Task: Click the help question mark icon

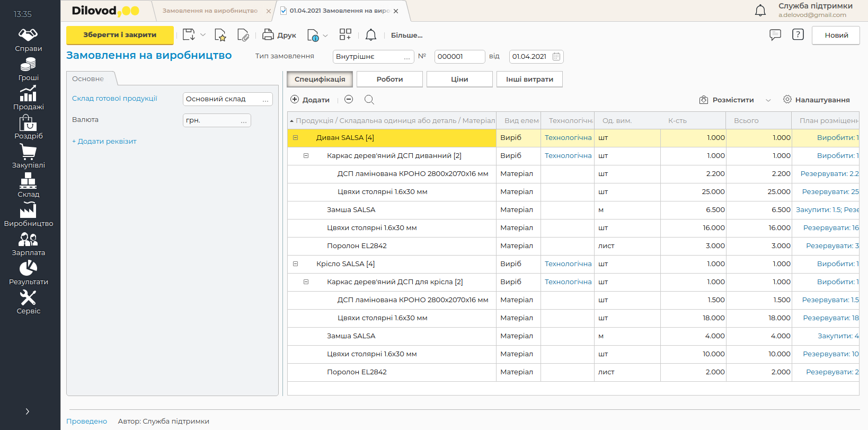Action: click(x=798, y=35)
